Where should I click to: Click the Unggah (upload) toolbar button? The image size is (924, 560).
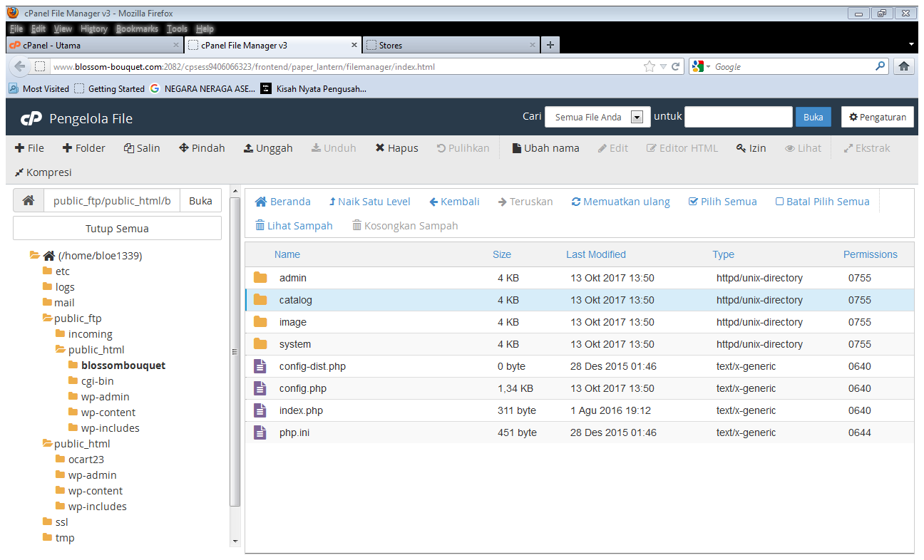point(268,148)
